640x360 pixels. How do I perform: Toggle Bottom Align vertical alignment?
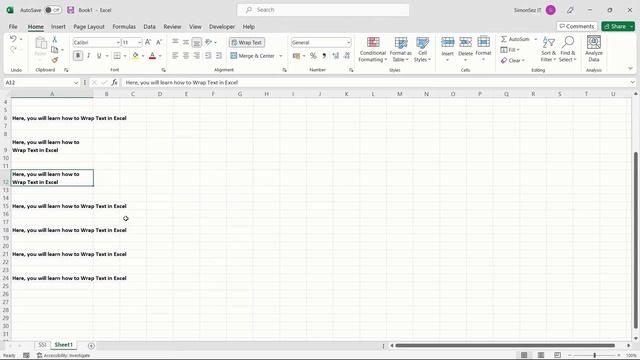click(197, 42)
